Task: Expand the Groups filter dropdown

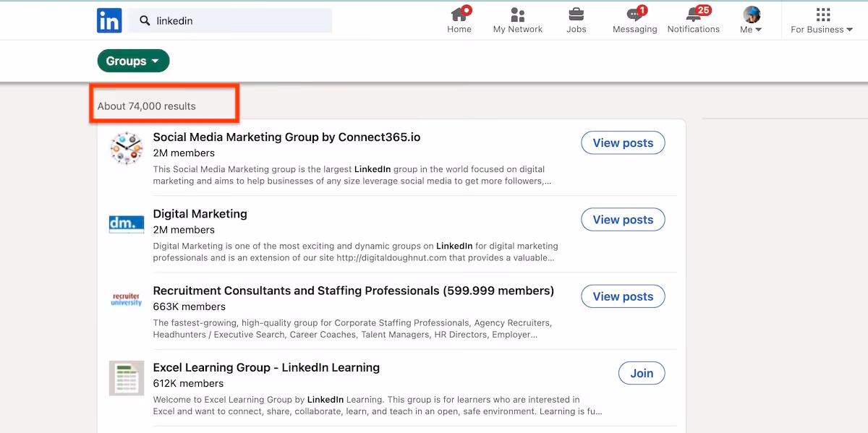Action: click(133, 61)
